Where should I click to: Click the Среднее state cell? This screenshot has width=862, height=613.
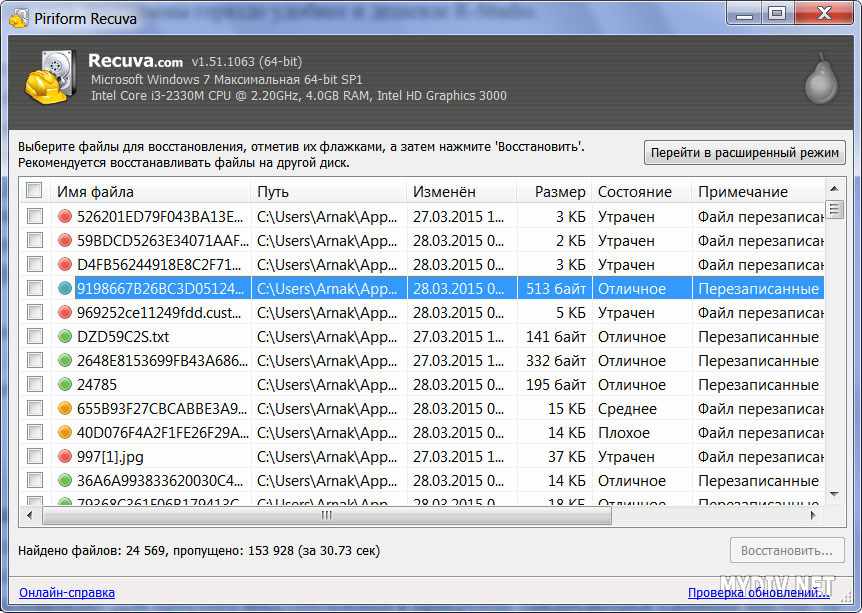tap(627, 408)
